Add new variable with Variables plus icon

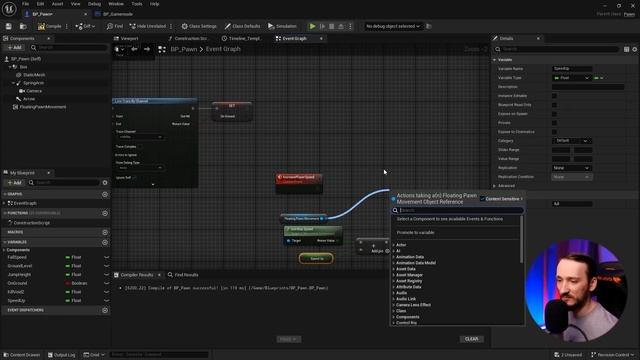105,242
